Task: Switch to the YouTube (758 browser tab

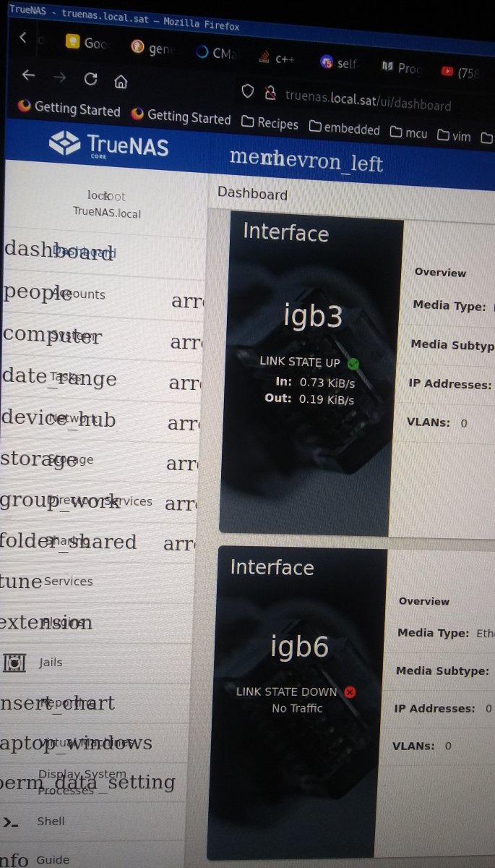Action: coord(460,72)
